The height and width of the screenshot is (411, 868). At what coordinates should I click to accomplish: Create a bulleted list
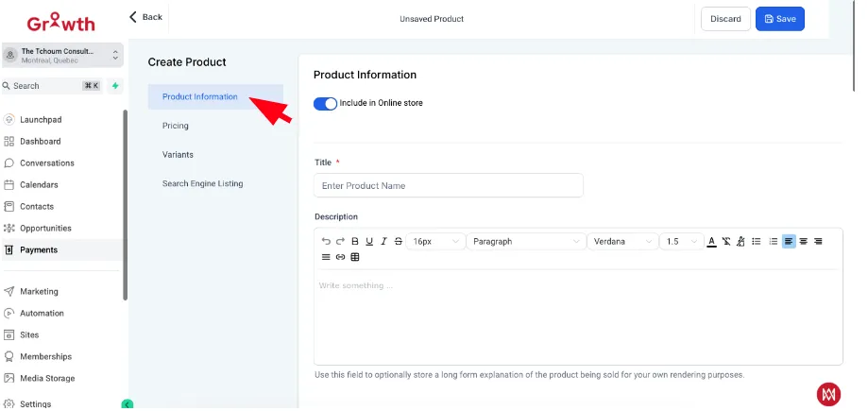point(757,242)
